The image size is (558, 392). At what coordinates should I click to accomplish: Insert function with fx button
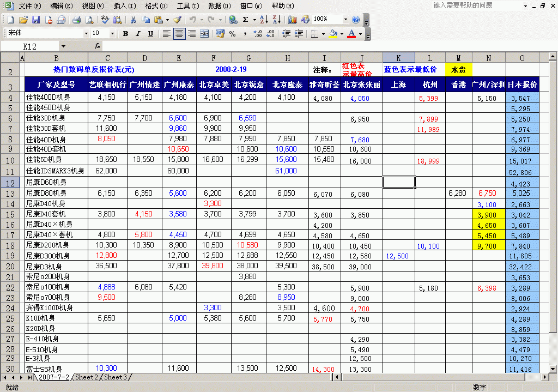(98, 46)
